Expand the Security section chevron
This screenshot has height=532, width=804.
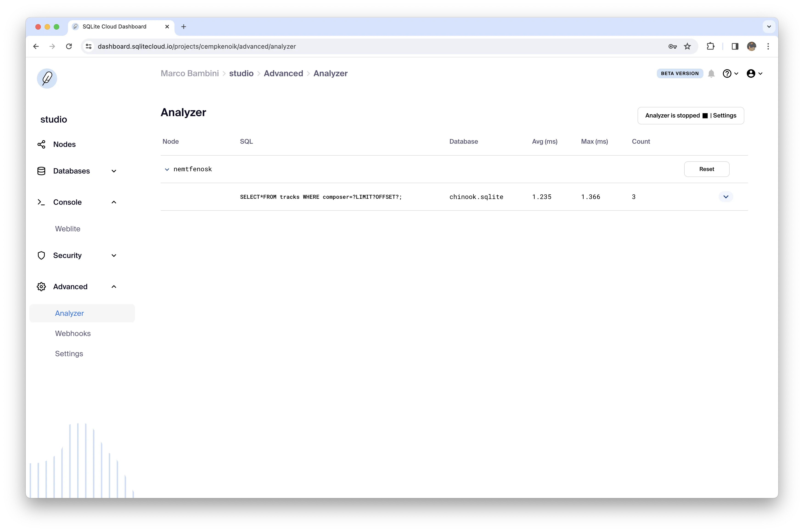[x=114, y=255]
